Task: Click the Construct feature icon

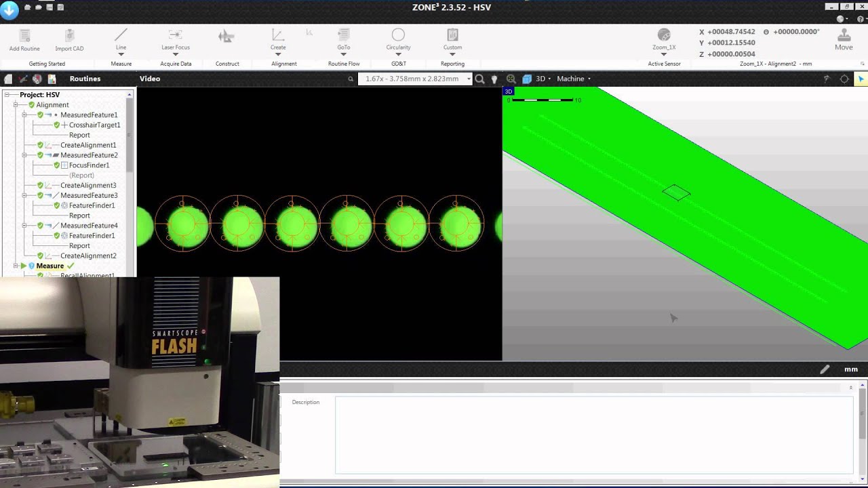Action: 226,37
